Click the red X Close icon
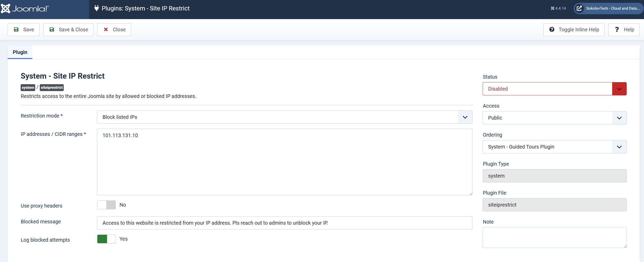The image size is (644, 262). point(106,30)
